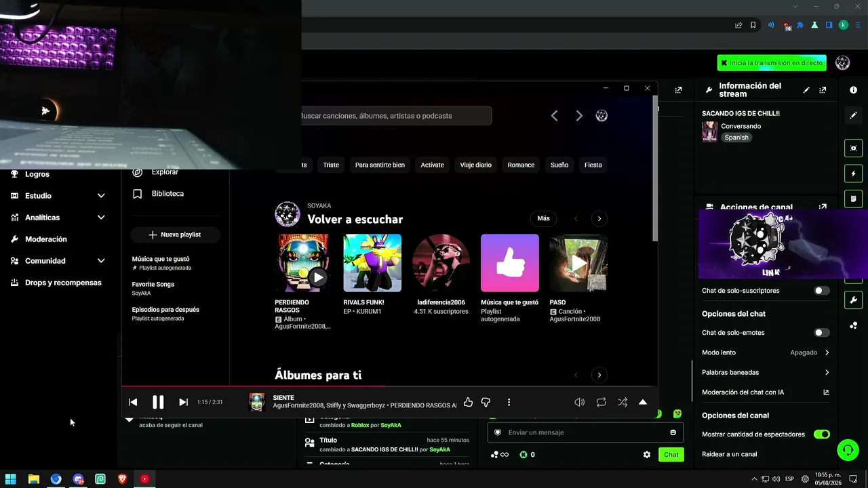The image size is (868, 488).
Task: Open the Episodios para después playlist
Action: 165,313
